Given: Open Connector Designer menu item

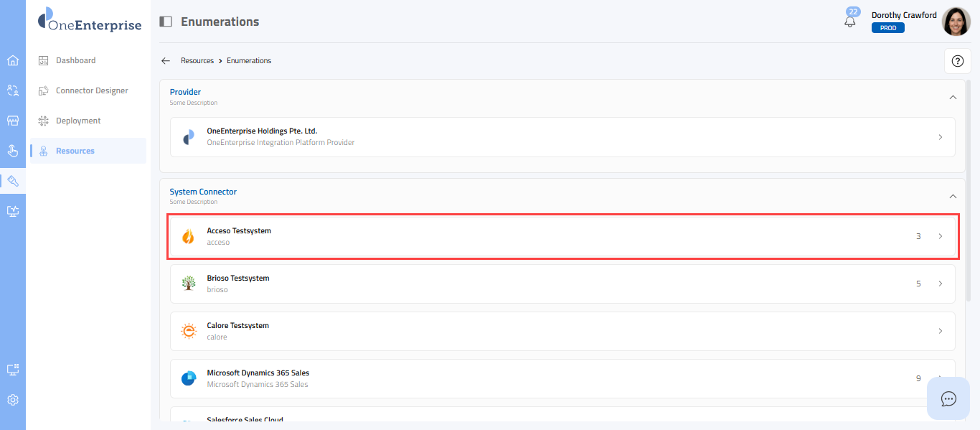Looking at the screenshot, I should pos(92,90).
